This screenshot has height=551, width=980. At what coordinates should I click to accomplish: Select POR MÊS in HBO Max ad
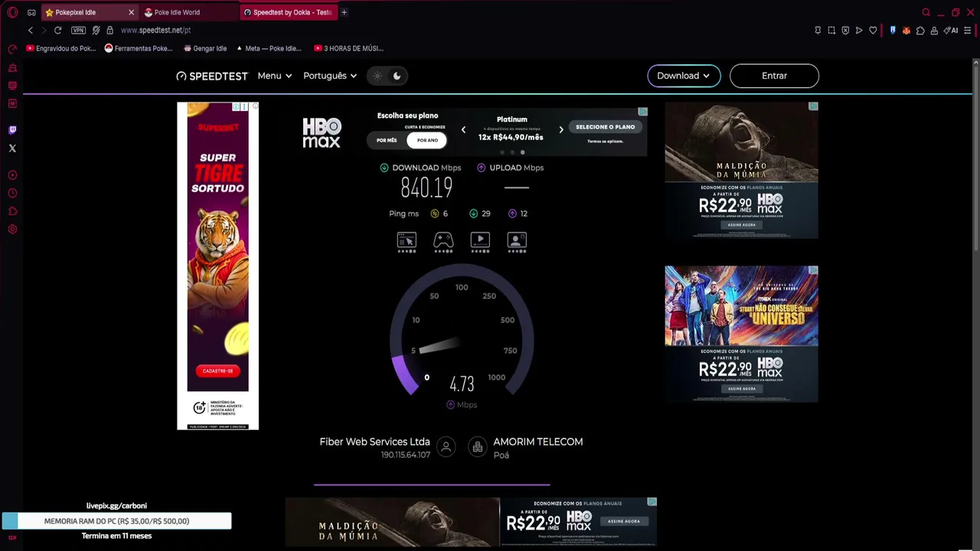click(387, 140)
